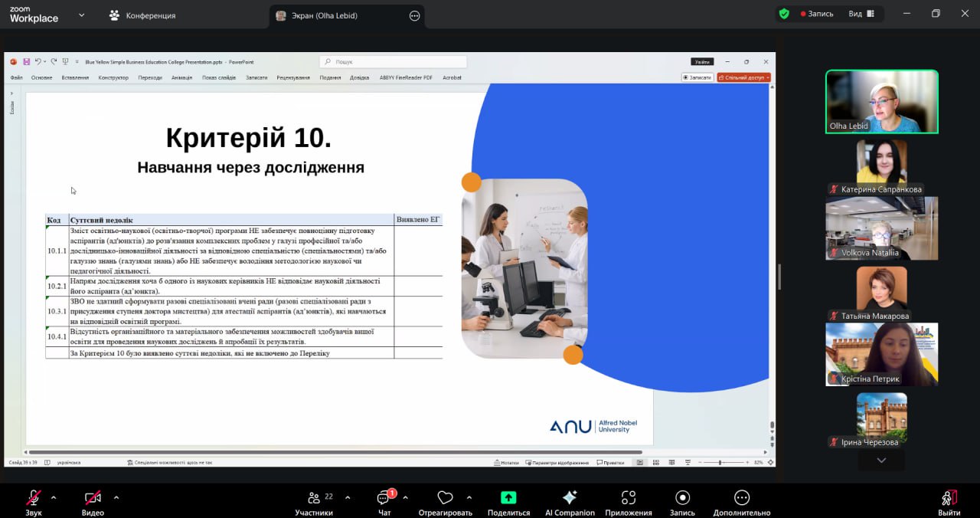Leave the meeting with Выйти button

[949, 501]
